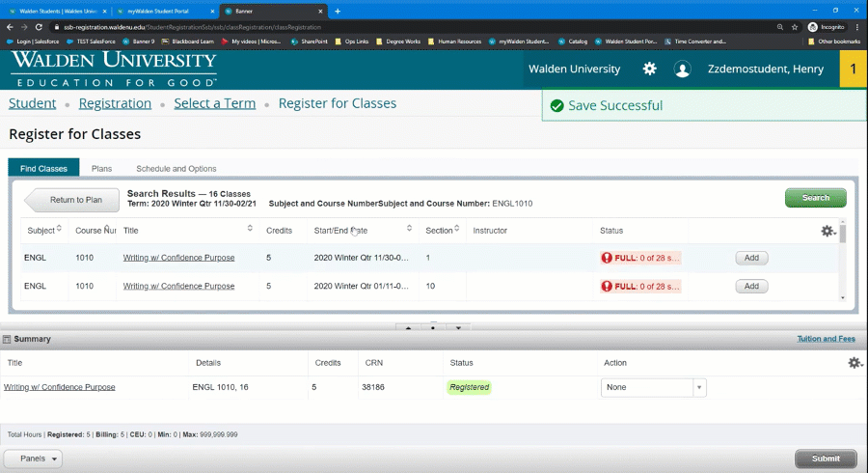Sort results by Title column arrows

[x=250, y=228]
